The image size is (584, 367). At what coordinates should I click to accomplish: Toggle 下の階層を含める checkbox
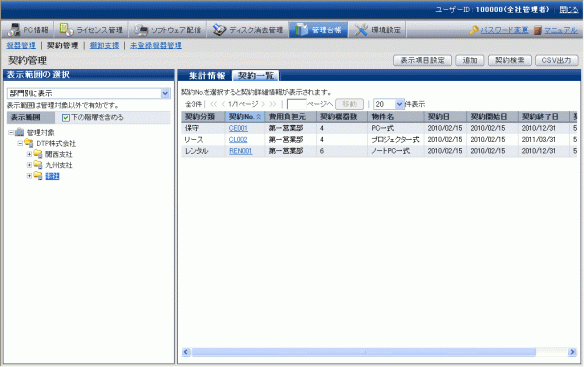point(66,118)
